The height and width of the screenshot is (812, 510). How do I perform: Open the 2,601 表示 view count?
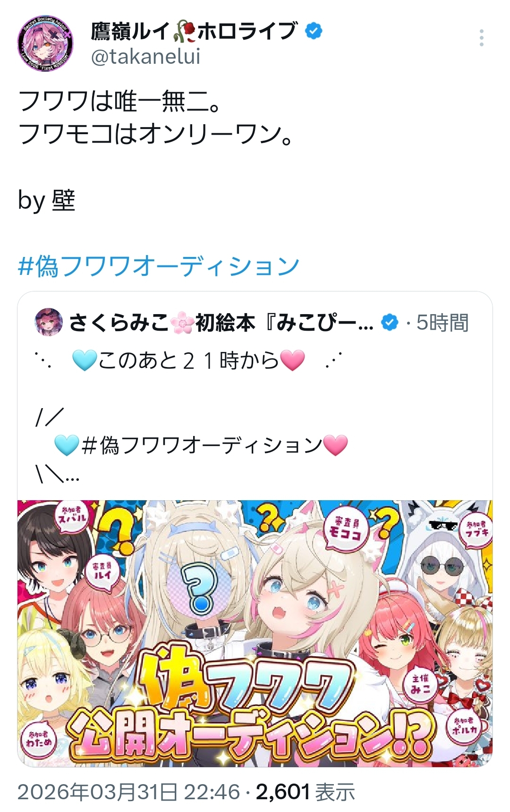[x=306, y=792]
